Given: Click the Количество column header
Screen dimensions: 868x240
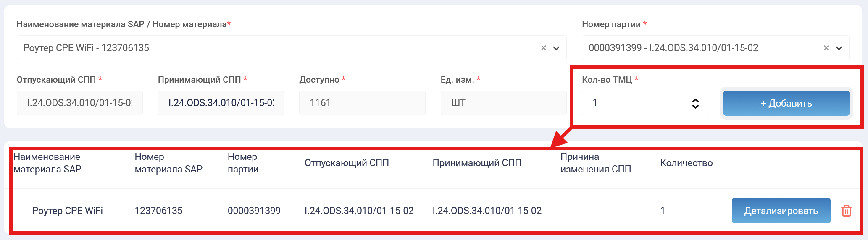Looking at the screenshot, I should 686,163.
